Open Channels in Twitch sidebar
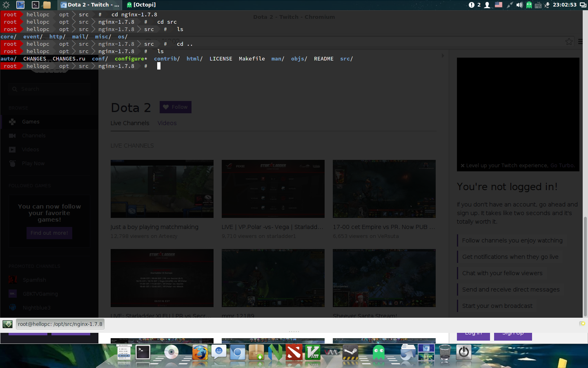This screenshot has height=368, width=588. point(49,136)
